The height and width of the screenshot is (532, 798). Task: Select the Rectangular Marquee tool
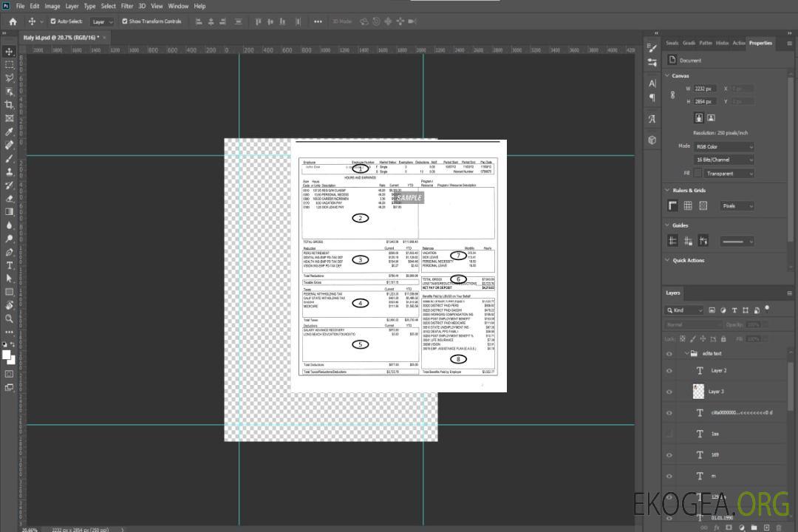tap(9, 65)
